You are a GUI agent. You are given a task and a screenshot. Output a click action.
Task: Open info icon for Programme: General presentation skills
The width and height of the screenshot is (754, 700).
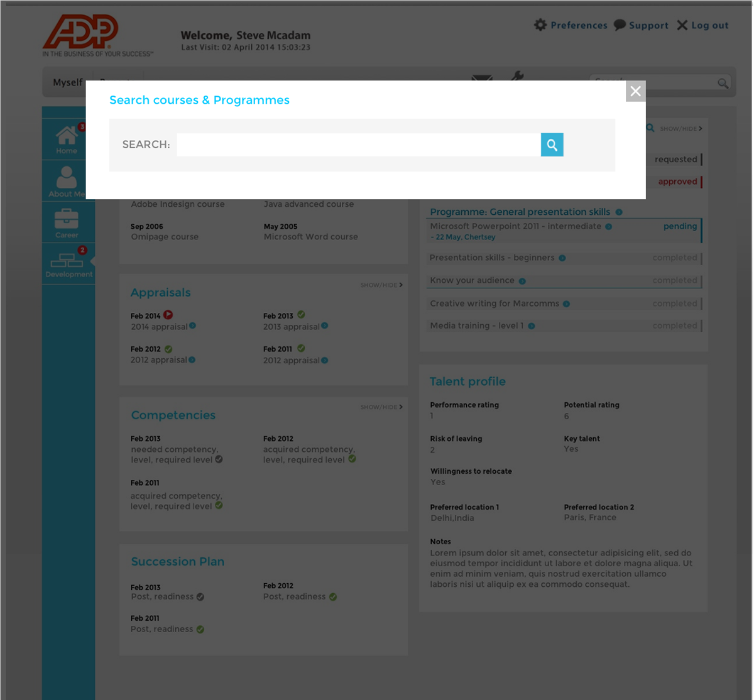tap(619, 212)
